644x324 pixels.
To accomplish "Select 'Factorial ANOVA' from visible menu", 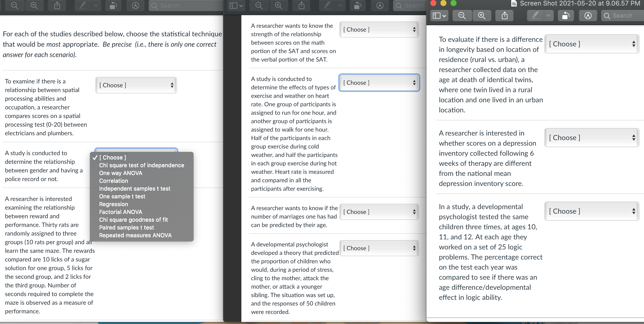I will pos(120,212).
